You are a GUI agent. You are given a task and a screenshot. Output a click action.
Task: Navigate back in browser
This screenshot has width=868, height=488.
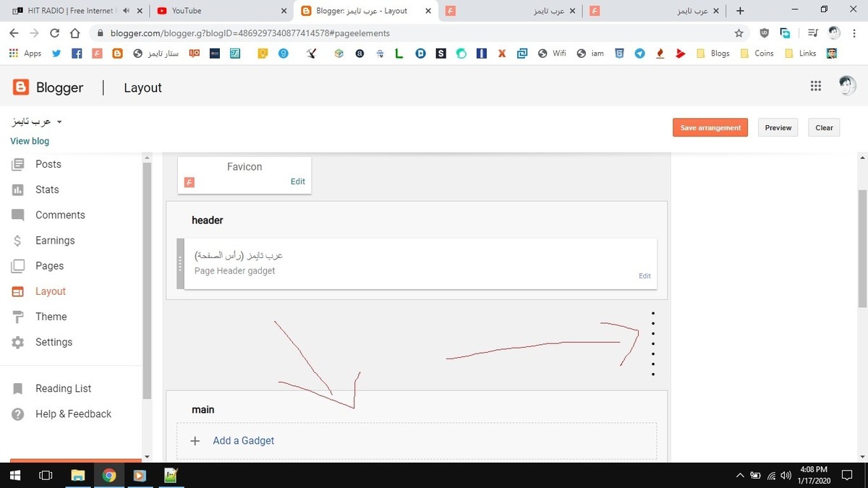14,33
